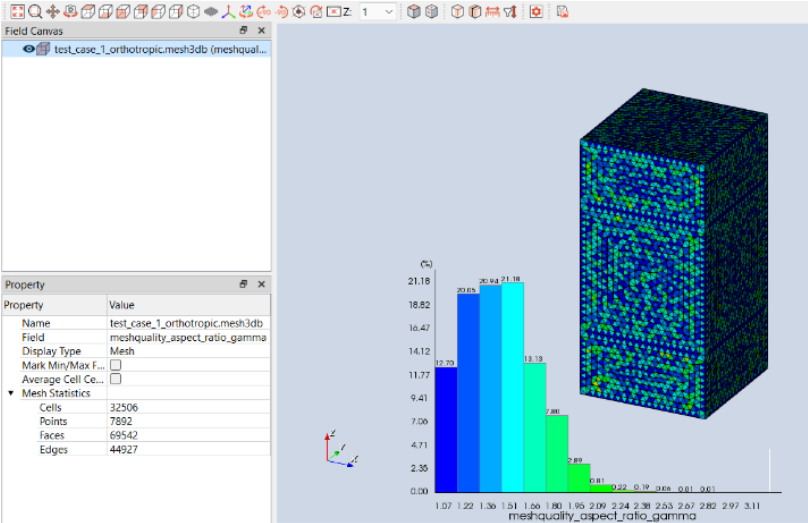Open the Display Type Mesh value
The height and width of the screenshot is (523, 808).
187,352
